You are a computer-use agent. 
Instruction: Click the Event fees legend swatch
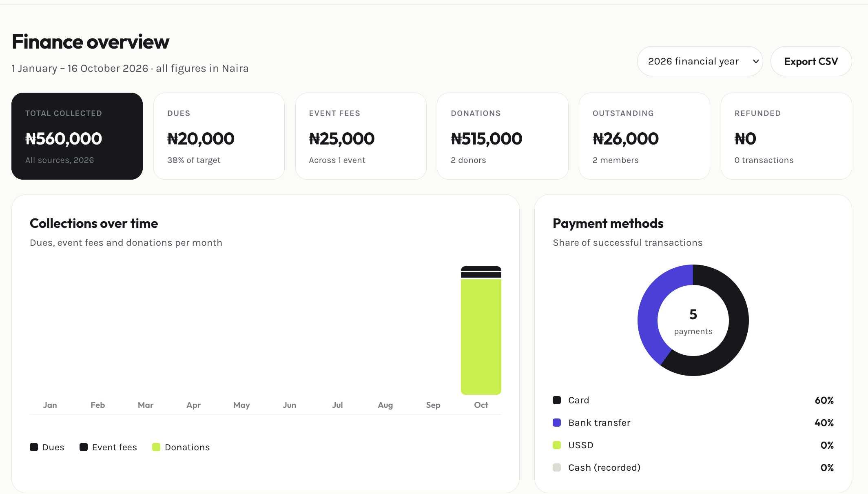pyautogui.click(x=84, y=447)
